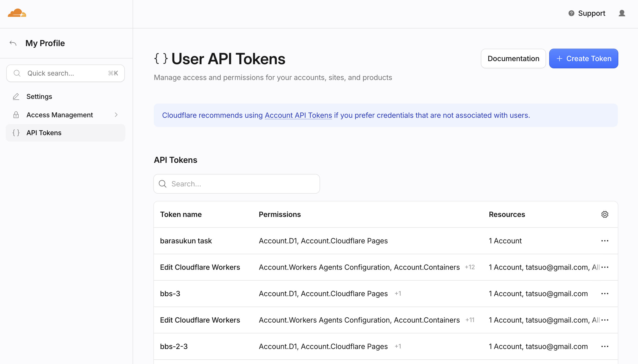Click the braces icon for API Tokens sidebar
Screen dimensions: 638x364
pos(16,133)
